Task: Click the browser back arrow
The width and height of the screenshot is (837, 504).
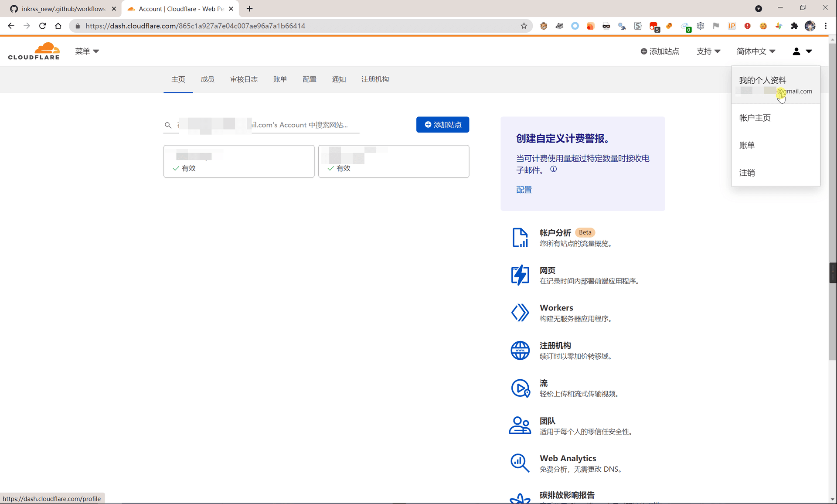Action: 11,26
